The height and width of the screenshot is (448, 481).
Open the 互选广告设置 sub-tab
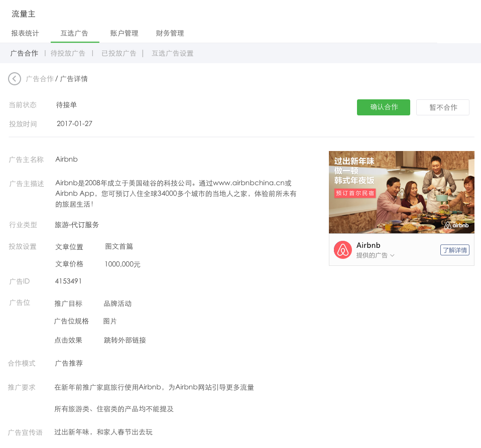tap(173, 53)
